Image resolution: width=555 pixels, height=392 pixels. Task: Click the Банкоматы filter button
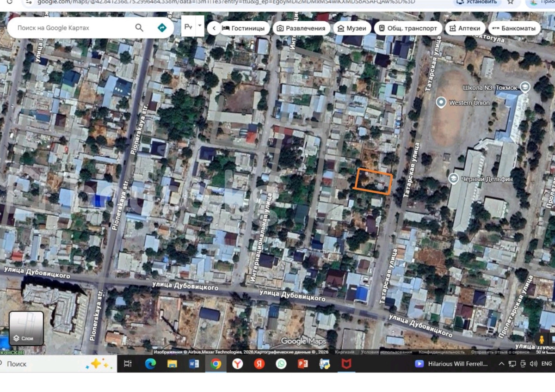tap(514, 28)
